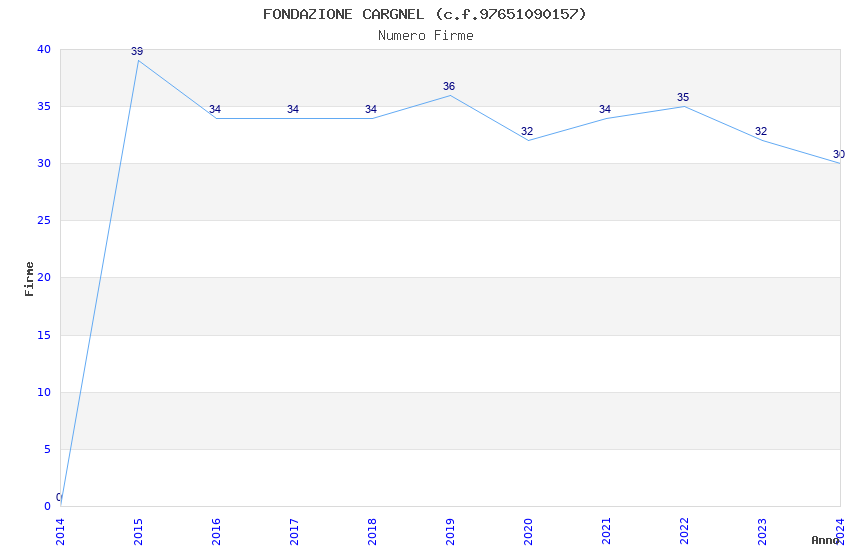The image size is (850, 550).
Task: Click the 20 tick on the y-axis
Action: 44,277
